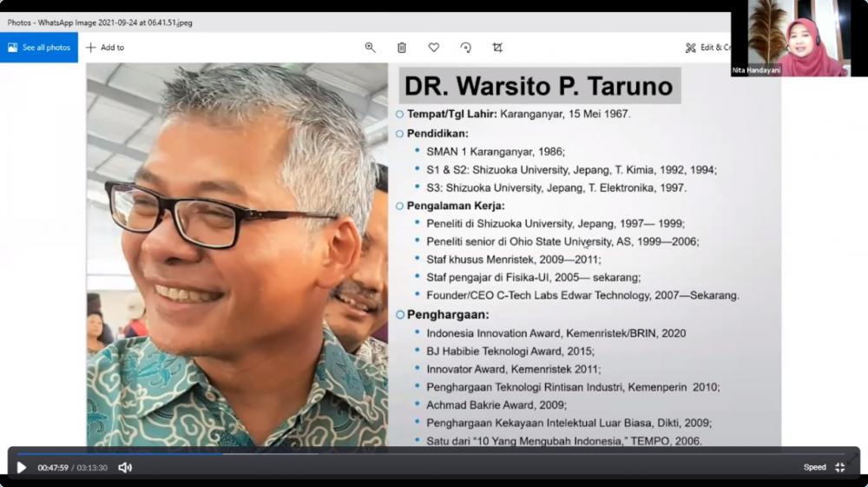Open See all photos
The image size is (868, 487).
click(x=39, y=48)
